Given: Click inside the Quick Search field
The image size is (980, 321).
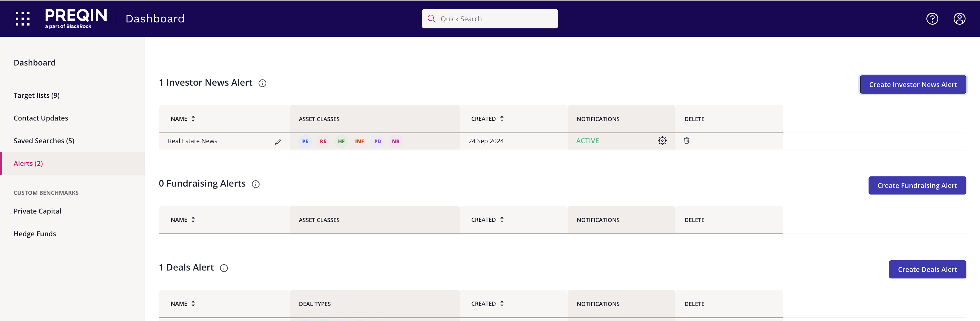Looking at the screenshot, I should click(490, 18).
